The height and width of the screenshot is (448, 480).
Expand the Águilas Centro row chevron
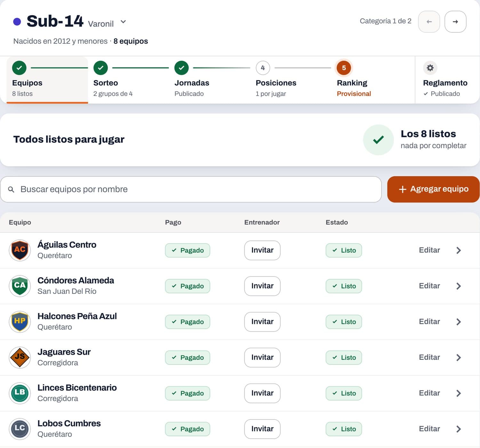[x=459, y=250]
